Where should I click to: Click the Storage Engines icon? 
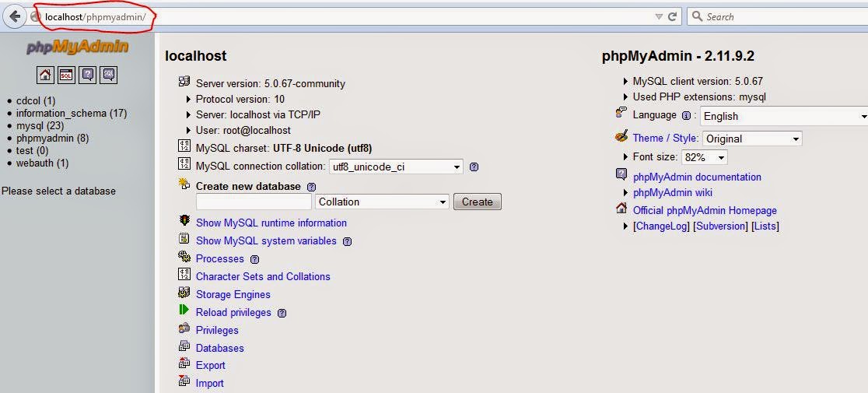click(184, 293)
